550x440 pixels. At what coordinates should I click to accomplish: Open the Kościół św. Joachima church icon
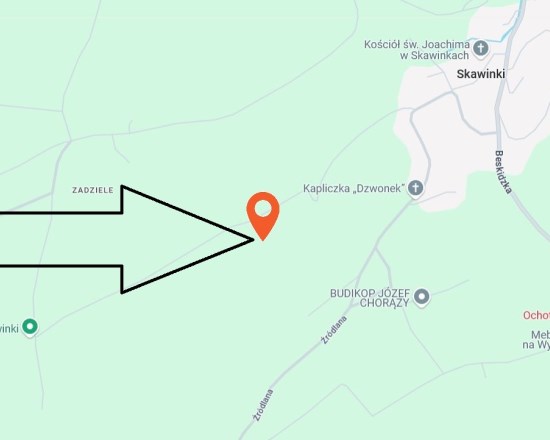click(x=481, y=48)
